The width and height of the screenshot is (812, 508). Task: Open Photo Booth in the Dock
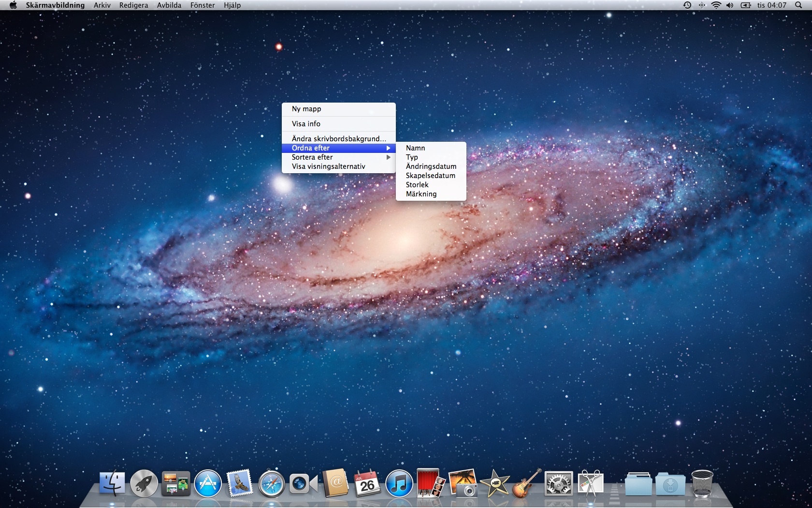(x=431, y=483)
